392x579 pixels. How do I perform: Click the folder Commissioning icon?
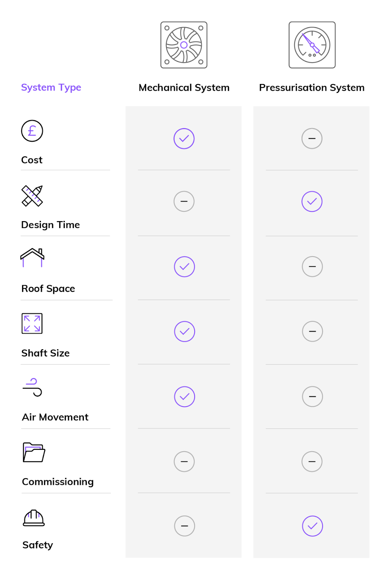[34, 452]
